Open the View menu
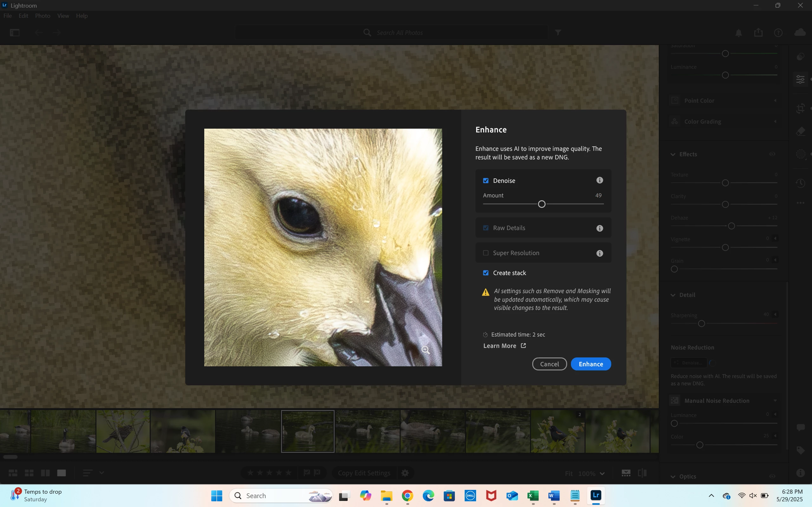 coord(63,16)
